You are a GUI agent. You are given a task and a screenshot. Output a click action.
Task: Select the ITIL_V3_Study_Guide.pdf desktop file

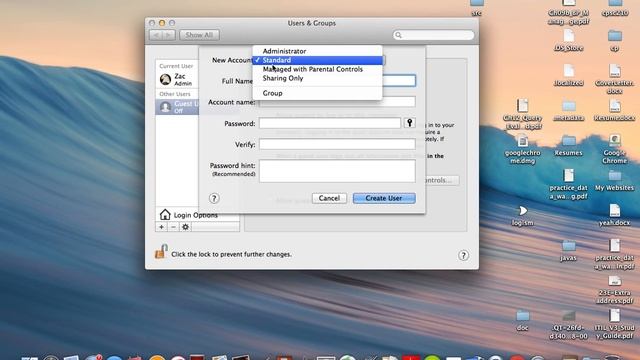pos(614,316)
